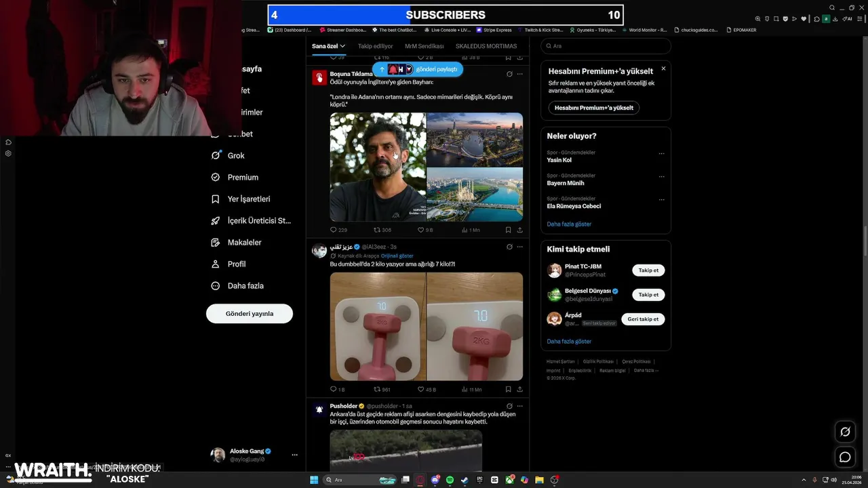Open World Monitor bookmark
Screen dimensions: 868x488
click(x=644, y=30)
